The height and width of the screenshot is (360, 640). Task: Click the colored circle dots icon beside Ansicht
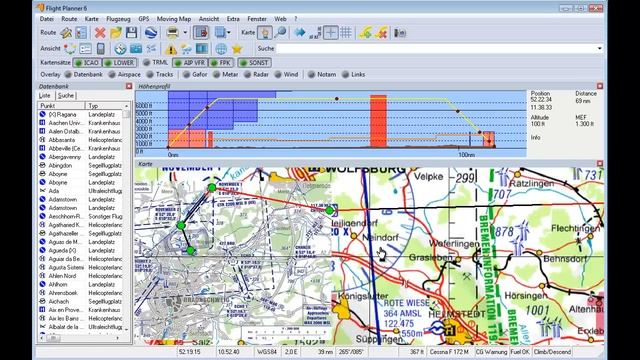(x=70, y=49)
